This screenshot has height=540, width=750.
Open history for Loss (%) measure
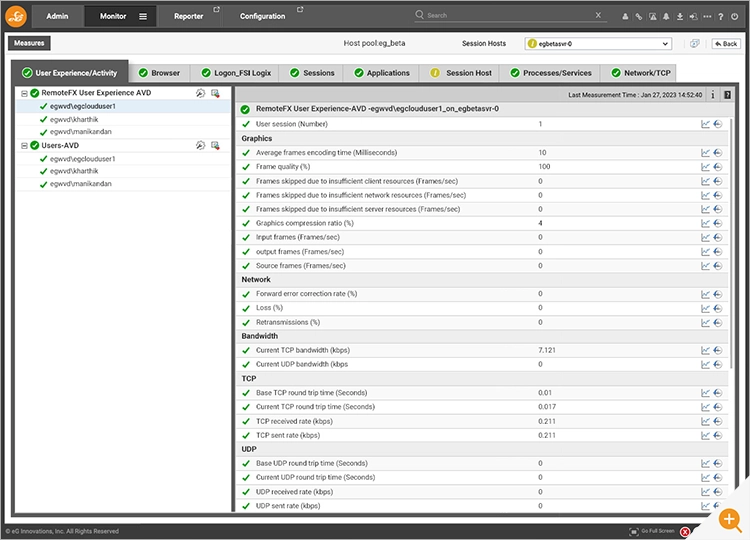tap(717, 309)
